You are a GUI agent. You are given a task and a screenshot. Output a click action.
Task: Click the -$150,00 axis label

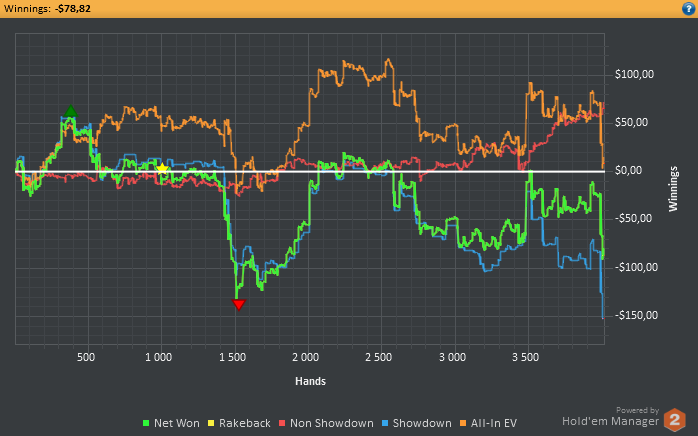click(636, 315)
